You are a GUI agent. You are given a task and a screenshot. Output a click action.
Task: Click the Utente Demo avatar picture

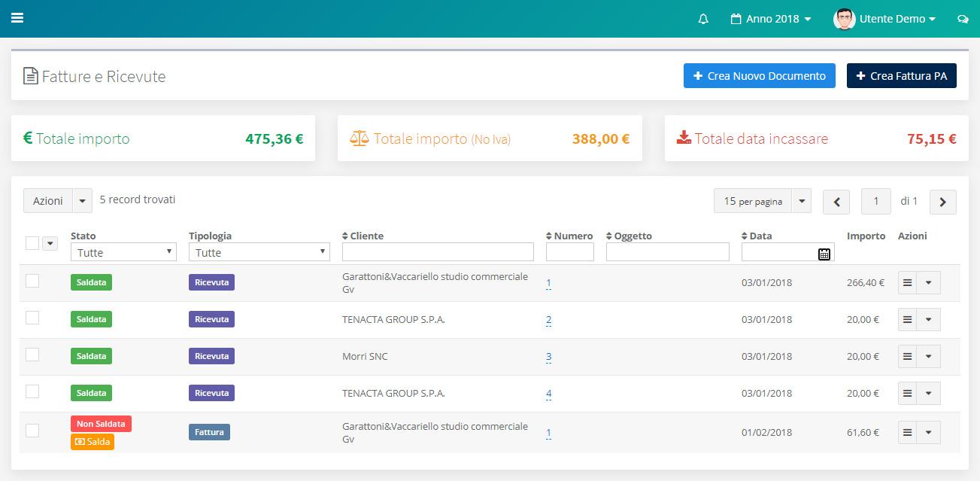(845, 19)
